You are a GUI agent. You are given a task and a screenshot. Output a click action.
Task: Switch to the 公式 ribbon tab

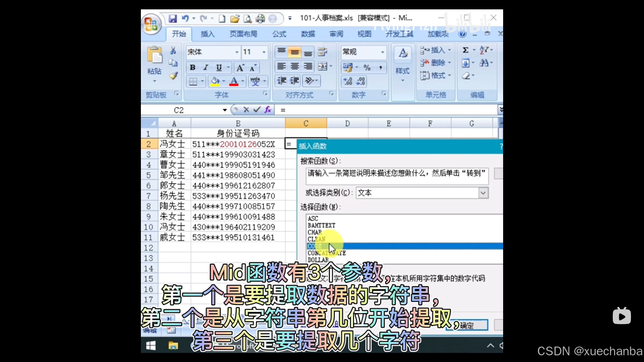click(279, 34)
